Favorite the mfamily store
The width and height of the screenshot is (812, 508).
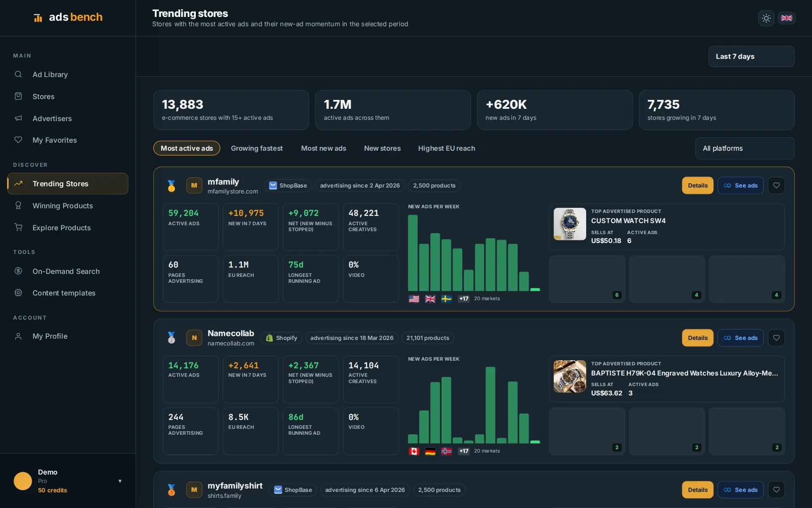776,185
